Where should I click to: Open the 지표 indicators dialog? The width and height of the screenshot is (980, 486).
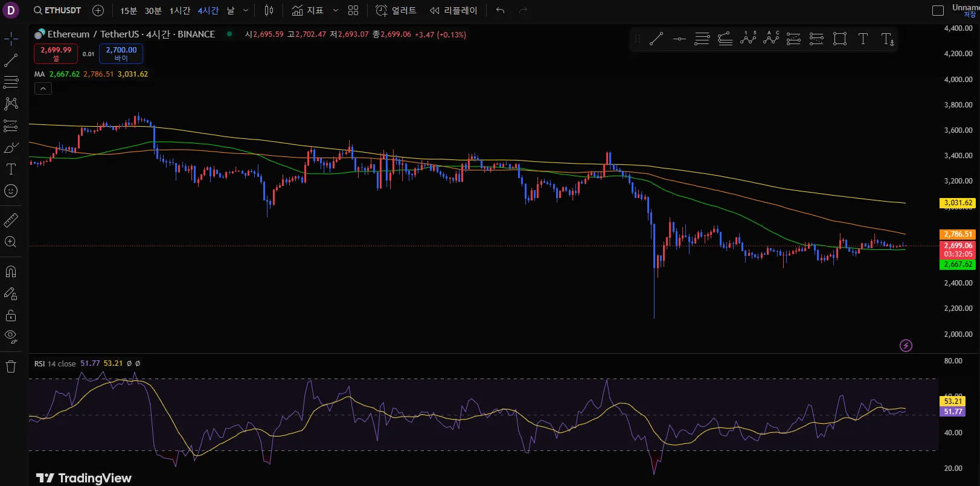[308, 10]
